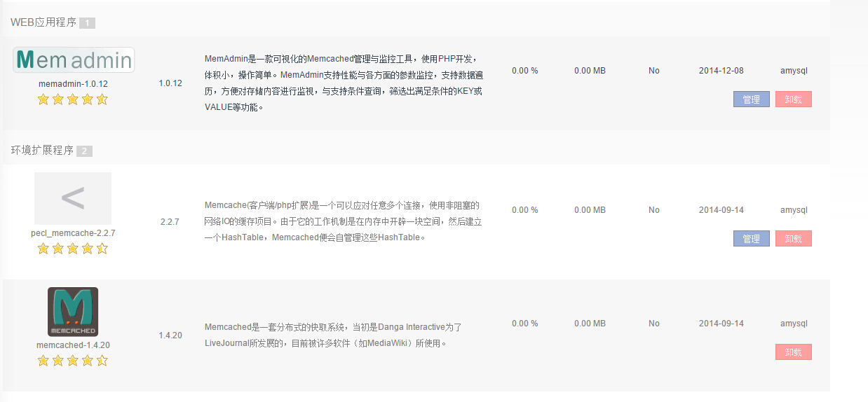The image size is (868, 402).
Task: Click the Memcached logo icon
Action: click(x=73, y=312)
